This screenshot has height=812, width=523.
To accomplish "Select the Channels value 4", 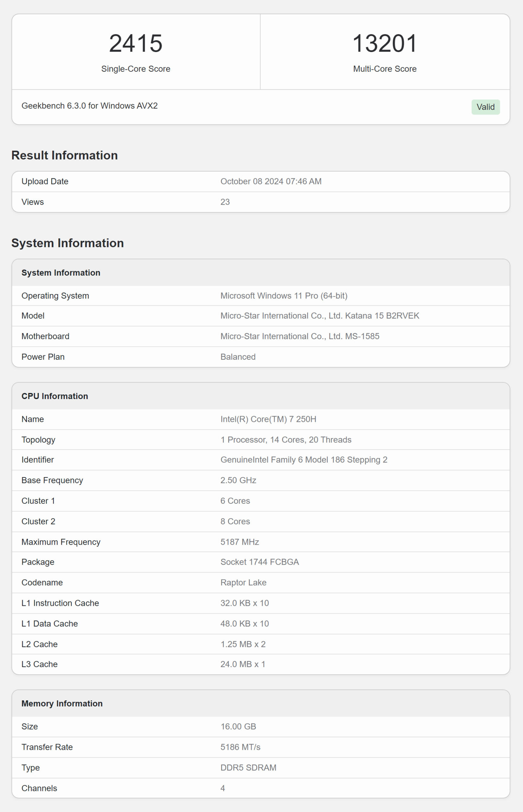I will [x=223, y=788].
